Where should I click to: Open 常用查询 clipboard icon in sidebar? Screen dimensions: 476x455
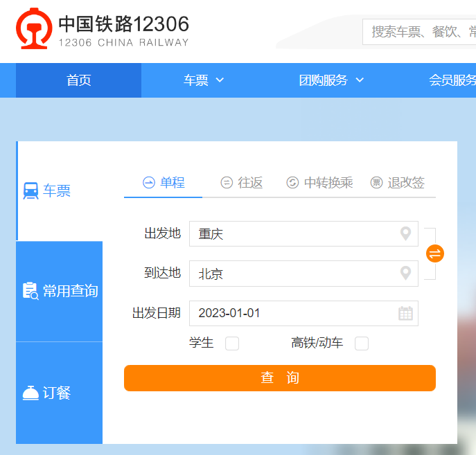click(x=31, y=291)
